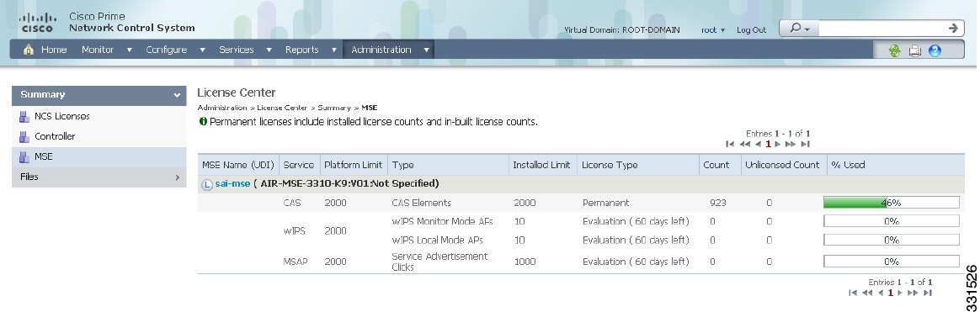Click the Controller sidebar icon
The width and height of the screenshot is (980, 312).
[x=24, y=136]
